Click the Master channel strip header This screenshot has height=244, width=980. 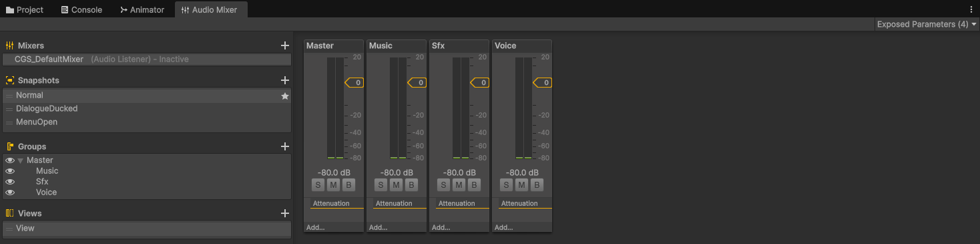pos(334,45)
